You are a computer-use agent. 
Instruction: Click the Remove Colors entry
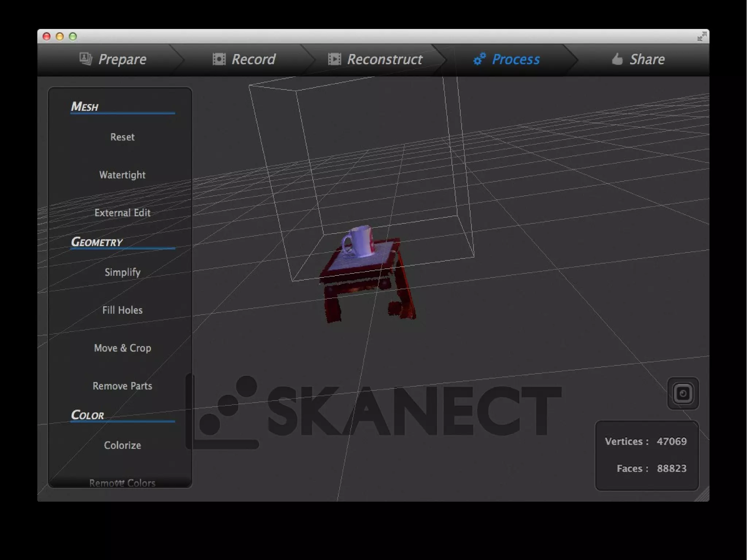(122, 483)
